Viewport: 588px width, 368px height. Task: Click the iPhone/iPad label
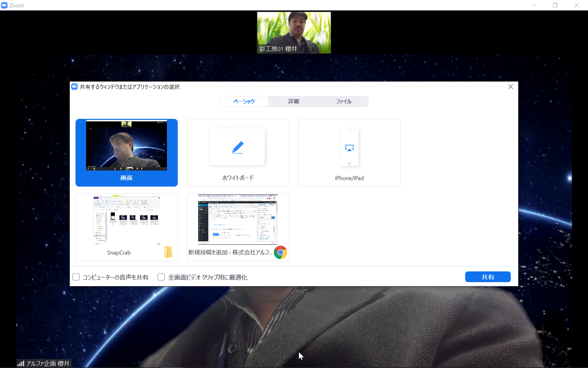click(349, 178)
